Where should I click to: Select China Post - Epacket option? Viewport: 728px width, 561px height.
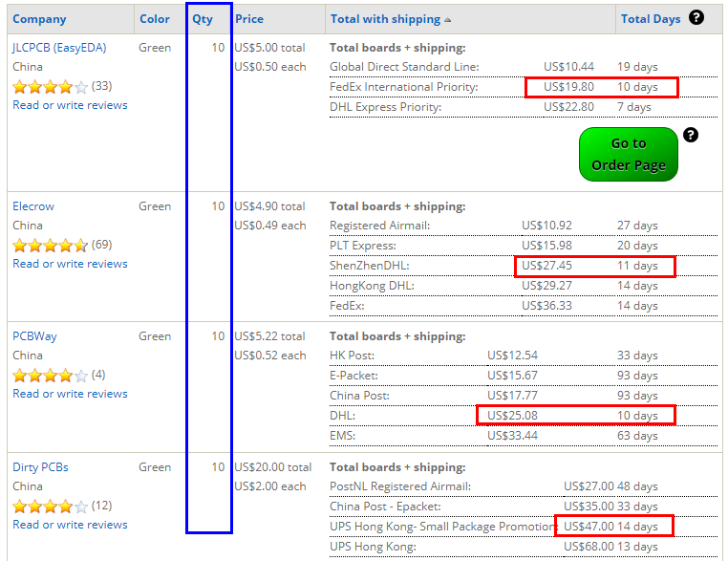(524, 507)
